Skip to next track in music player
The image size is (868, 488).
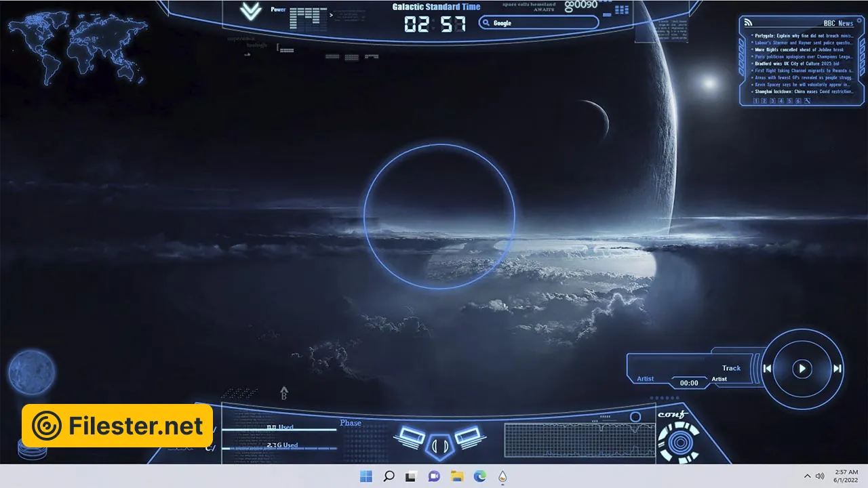(x=837, y=369)
